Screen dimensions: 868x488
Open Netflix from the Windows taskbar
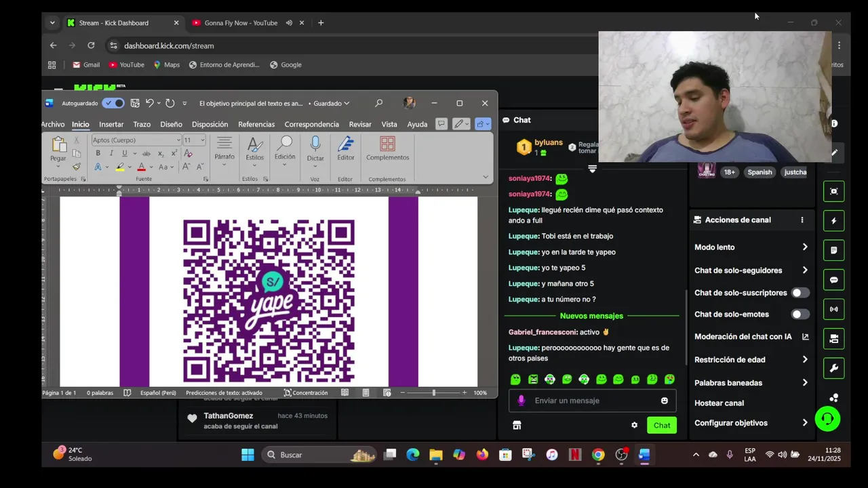coord(574,455)
